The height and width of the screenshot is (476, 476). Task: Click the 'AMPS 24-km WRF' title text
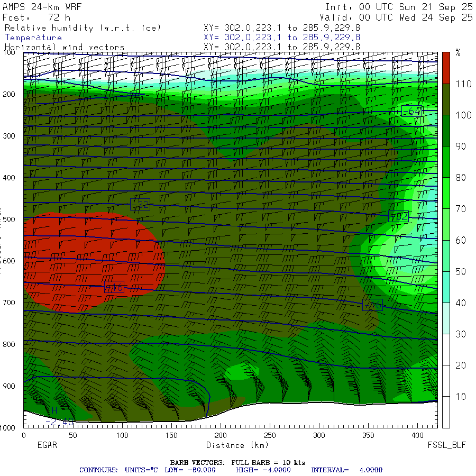(42, 7)
